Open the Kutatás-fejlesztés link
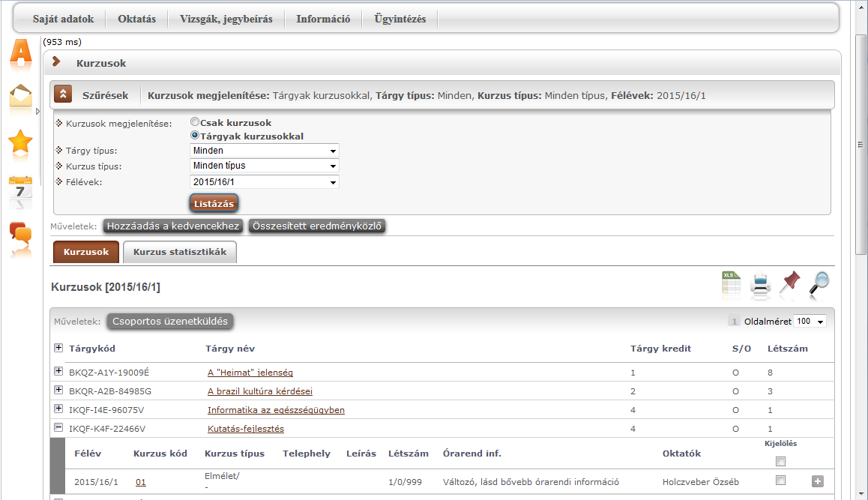868x500 pixels. pyautogui.click(x=246, y=429)
